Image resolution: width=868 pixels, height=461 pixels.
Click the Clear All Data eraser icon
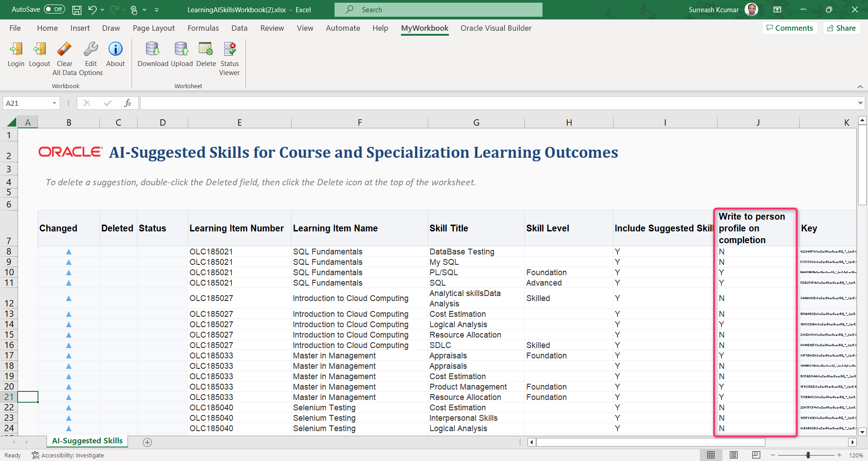pyautogui.click(x=64, y=49)
